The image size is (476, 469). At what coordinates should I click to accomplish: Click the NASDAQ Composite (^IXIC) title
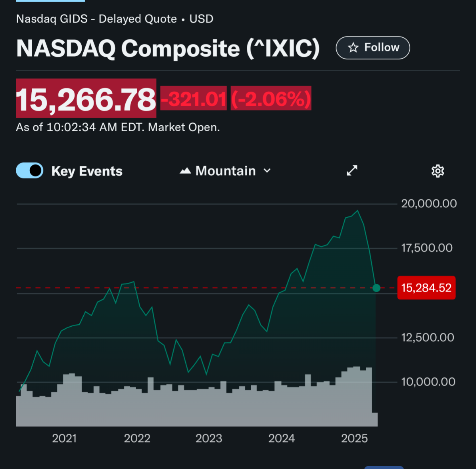[x=168, y=49]
